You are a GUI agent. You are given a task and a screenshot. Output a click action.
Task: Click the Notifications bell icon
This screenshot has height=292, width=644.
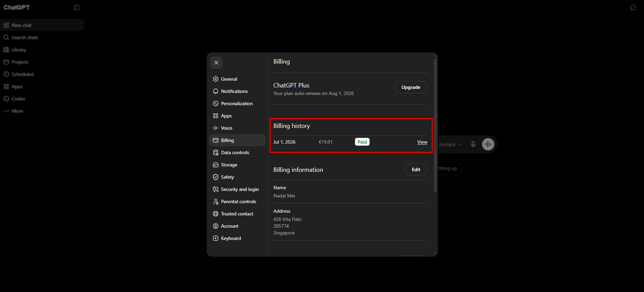click(216, 91)
